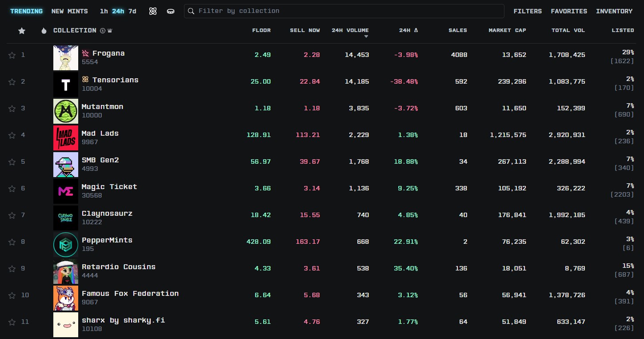Screen dimensions: 644x339
Task: Star the Retardio Cousins collection
Action: pyautogui.click(x=12, y=269)
